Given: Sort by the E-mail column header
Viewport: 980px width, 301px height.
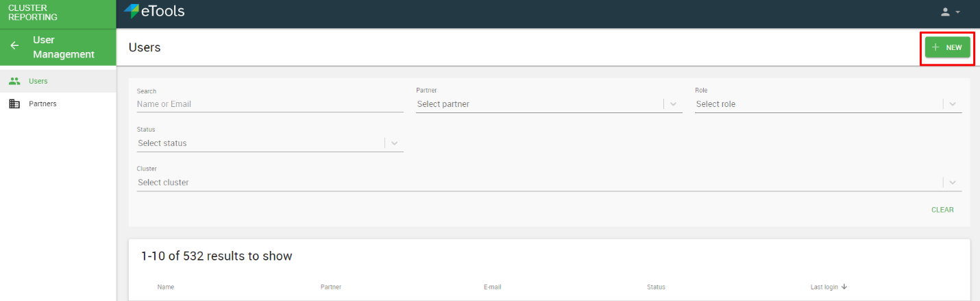Looking at the screenshot, I should (x=493, y=287).
